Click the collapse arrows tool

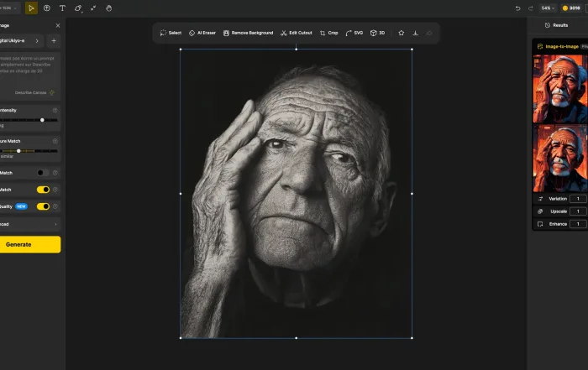(x=93, y=8)
